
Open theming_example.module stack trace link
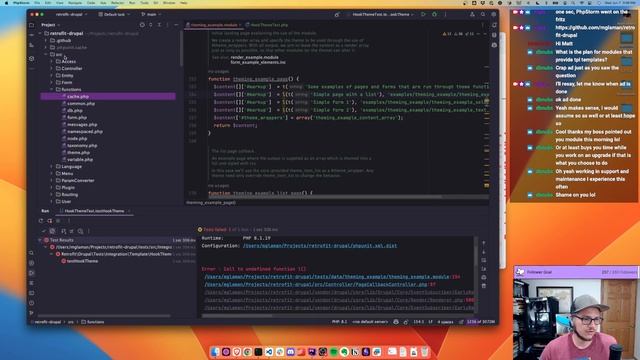point(327,277)
